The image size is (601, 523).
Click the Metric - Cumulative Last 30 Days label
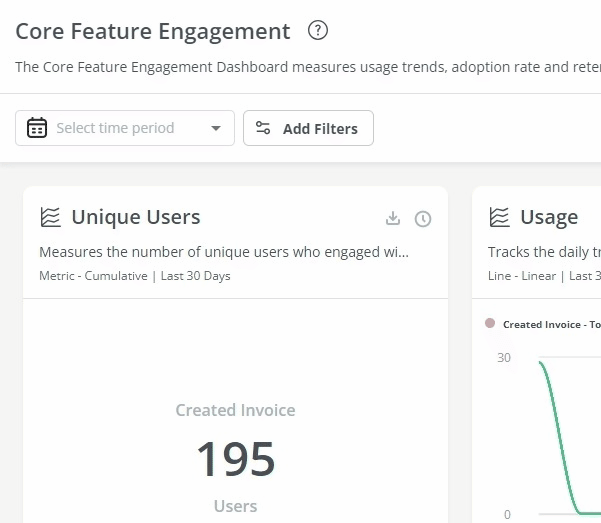[x=135, y=275]
